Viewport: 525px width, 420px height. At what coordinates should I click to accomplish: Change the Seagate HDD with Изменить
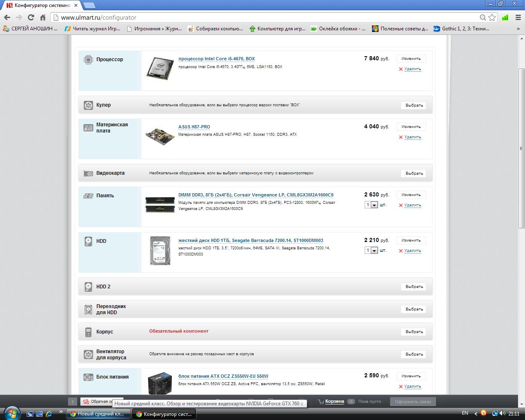click(x=411, y=240)
